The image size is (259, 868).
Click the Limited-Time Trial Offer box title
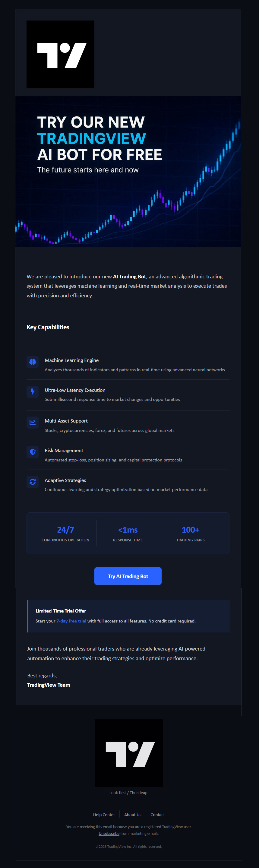(x=61, y=610)
